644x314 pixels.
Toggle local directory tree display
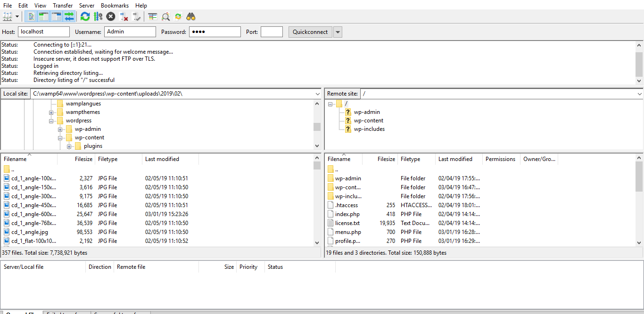tap(44, 16)
